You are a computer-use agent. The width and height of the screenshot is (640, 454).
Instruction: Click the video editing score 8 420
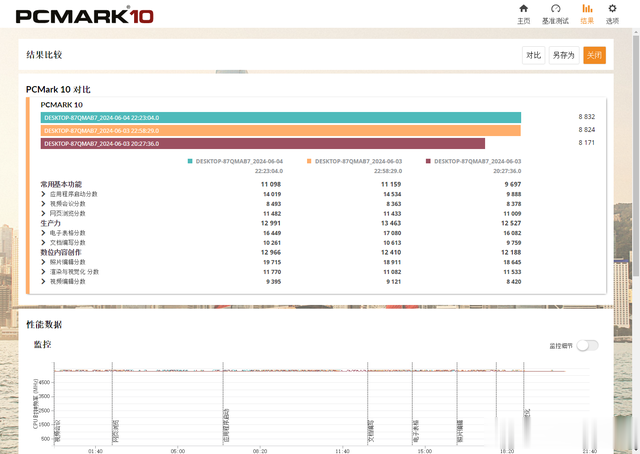[x=514, y=282]
